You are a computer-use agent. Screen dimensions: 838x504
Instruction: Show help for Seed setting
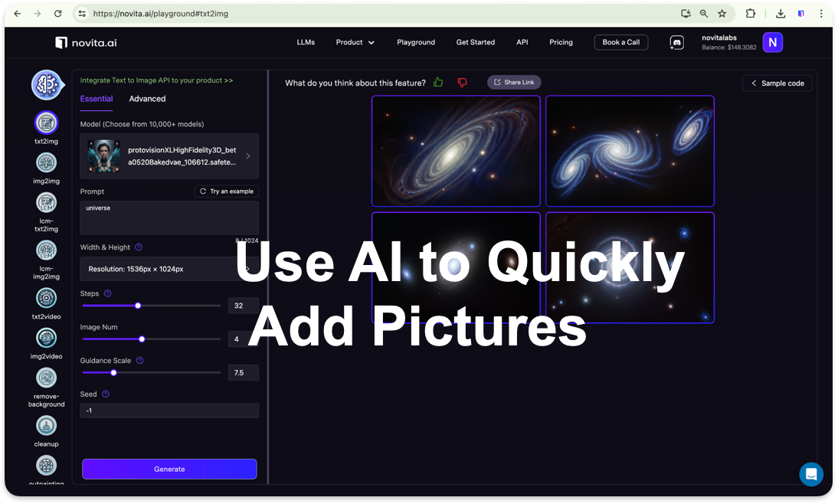coord(106,394)
